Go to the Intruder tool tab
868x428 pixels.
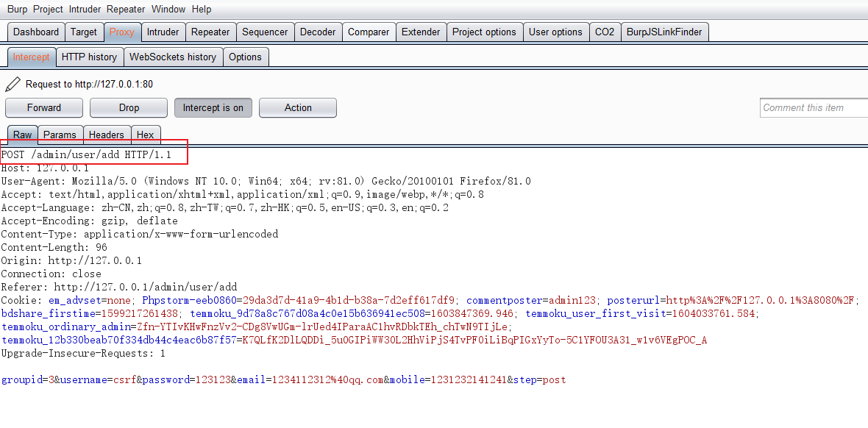[163, 32]
